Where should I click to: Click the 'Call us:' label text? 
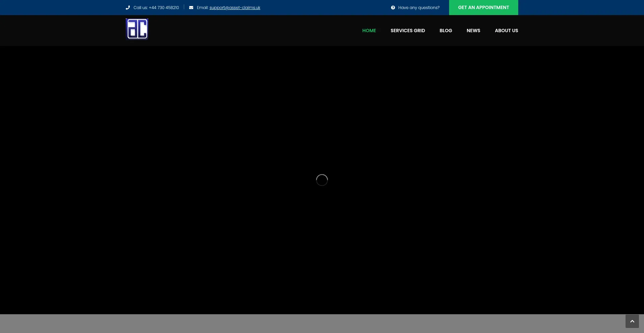(x=141, y=8)
